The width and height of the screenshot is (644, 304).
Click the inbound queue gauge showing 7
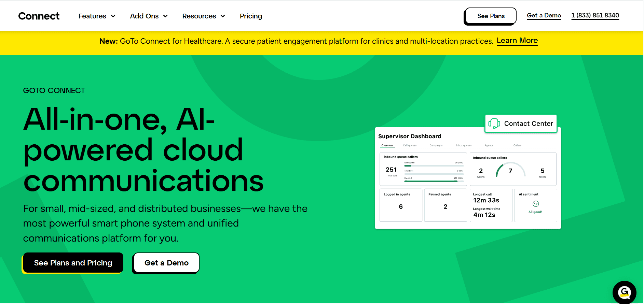coord(510,170)
